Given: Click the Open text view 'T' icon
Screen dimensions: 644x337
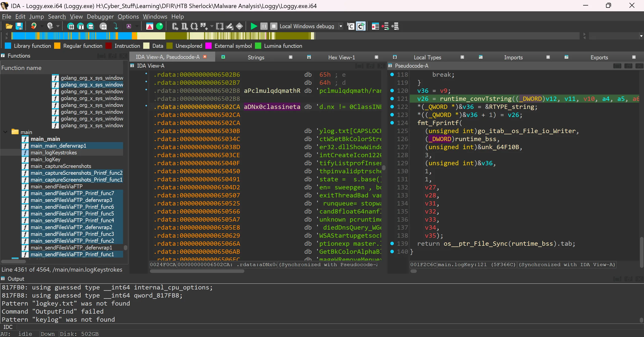Looking at the screenshot, I should pos(81,26).
